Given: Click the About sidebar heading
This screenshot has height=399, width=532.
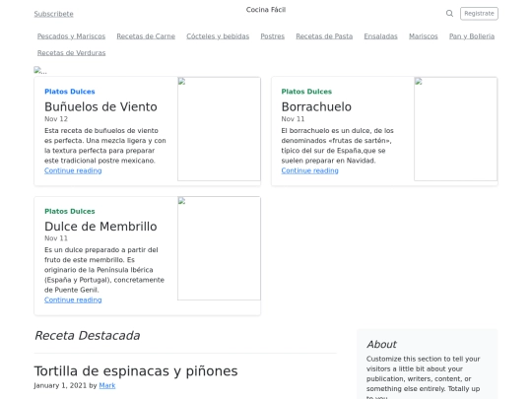Looking at the screenshot, I should coord(381,345).
